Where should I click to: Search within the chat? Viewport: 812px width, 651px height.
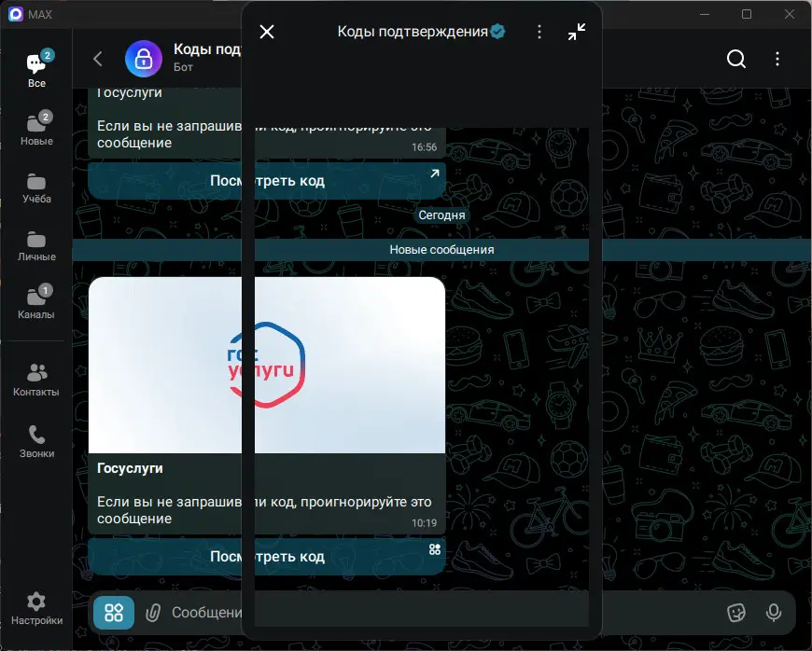coord(735,59)
